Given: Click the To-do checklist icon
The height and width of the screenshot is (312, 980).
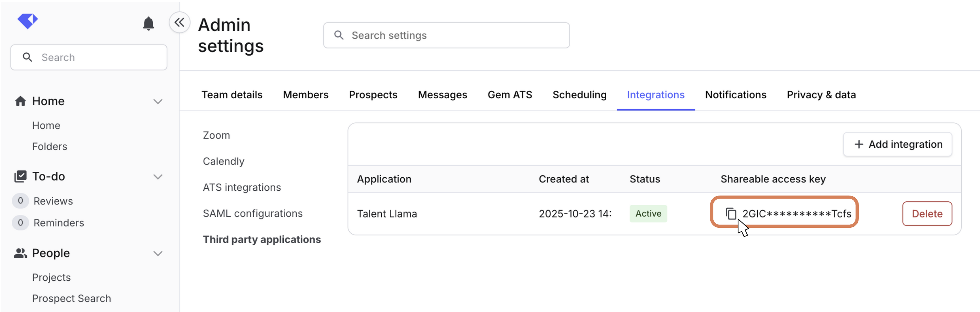Looking at the screenshot, I should [21, 176].
